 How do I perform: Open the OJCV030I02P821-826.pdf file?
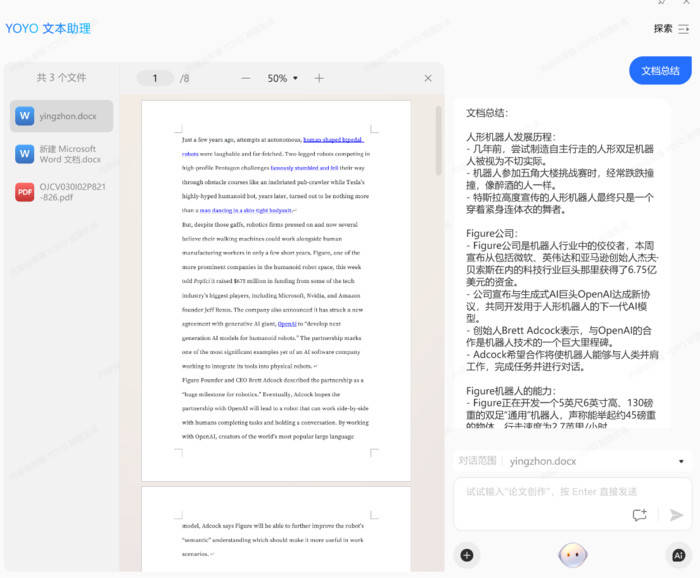click(62, 192)
